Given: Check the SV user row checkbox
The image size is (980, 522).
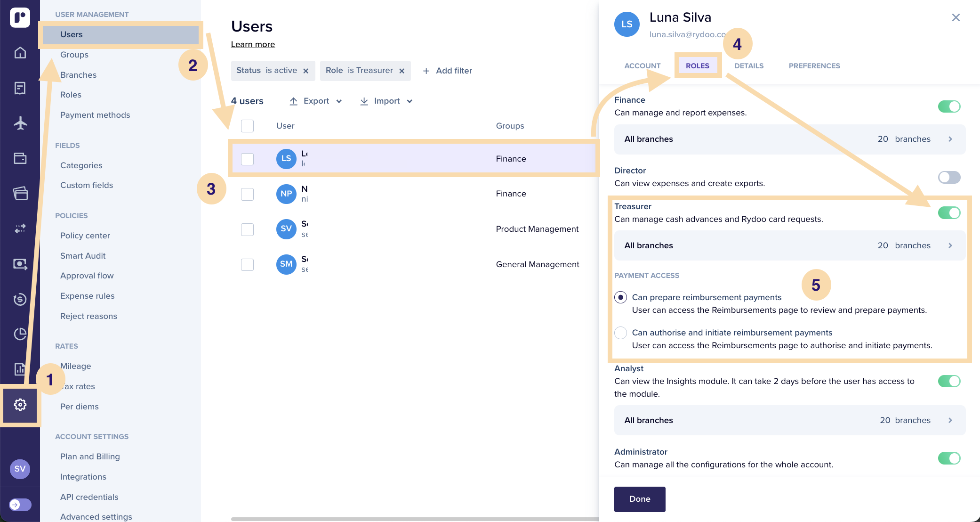Looking at the screenshot, I should (x=247, y=229).
